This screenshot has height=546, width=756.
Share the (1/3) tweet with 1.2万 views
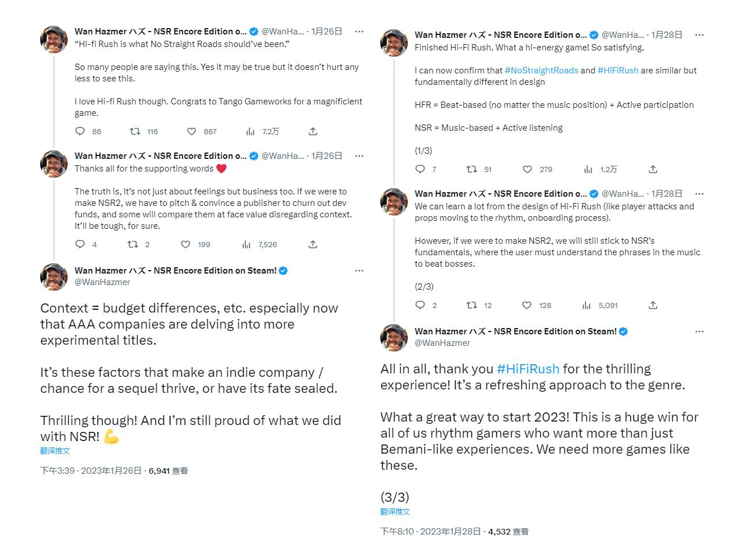[x=653, y=169]
